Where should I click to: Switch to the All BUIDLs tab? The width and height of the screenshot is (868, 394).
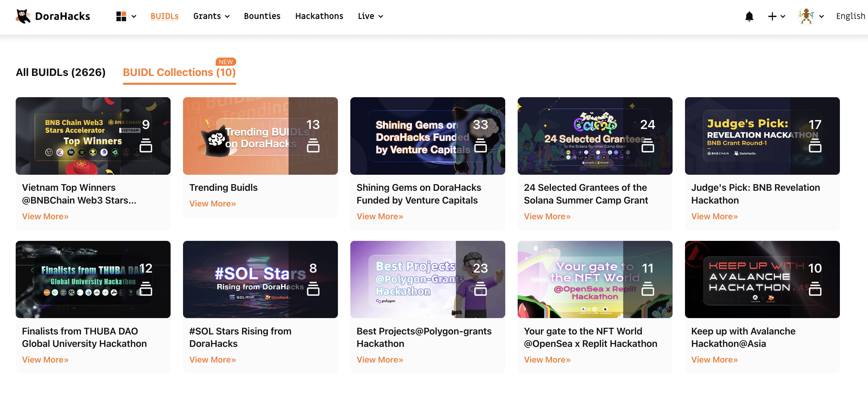pos(61,72)
